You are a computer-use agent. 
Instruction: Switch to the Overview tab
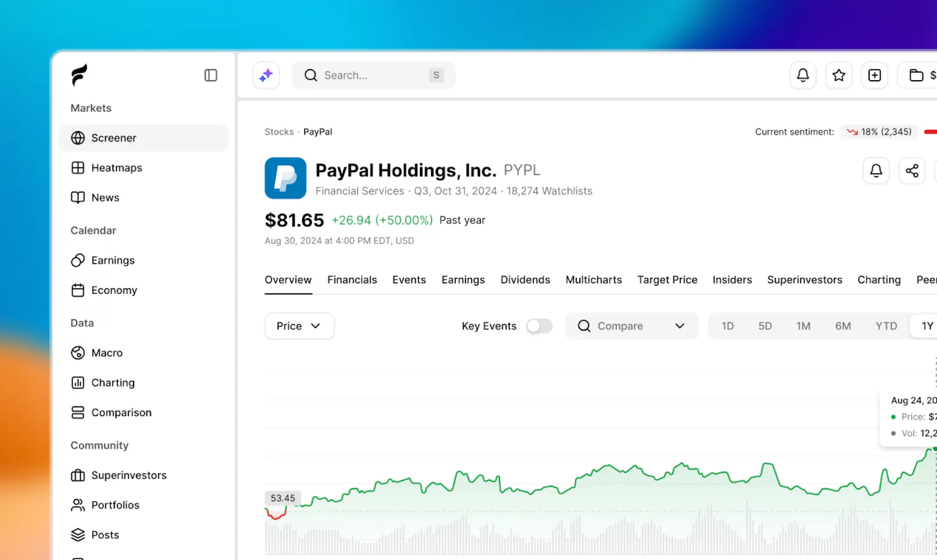(288, 280)
